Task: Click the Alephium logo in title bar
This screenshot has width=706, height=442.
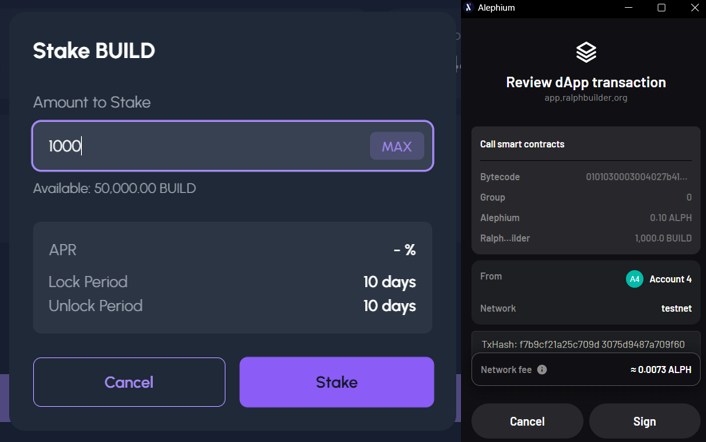Action: pos(470,8)
